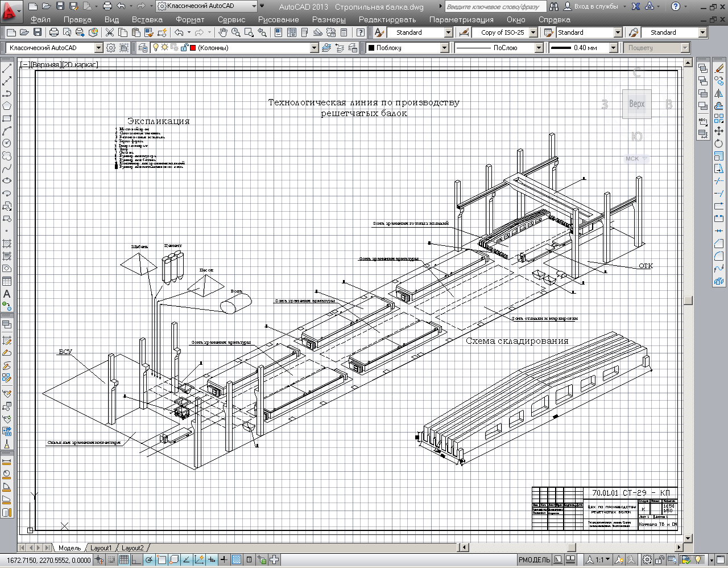Open the QuickCalc calculator icon
This screenshot has height=568, width=728.
344,32
